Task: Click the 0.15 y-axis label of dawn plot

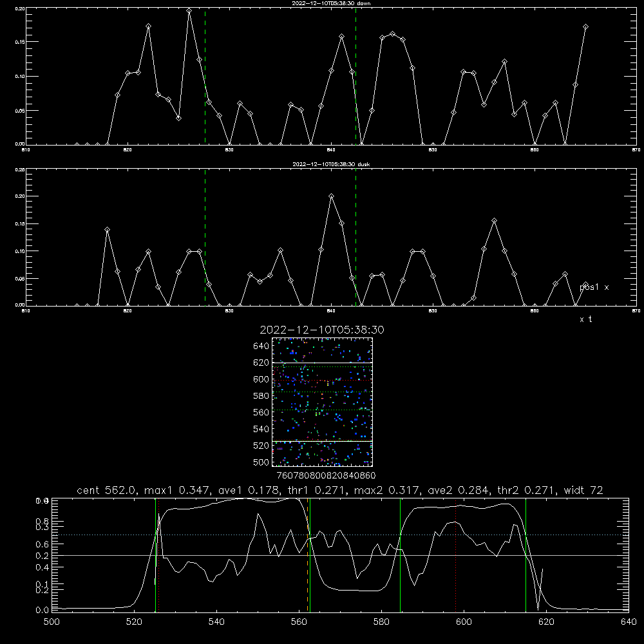Action: pyautogui.click(x=20, y=42)
